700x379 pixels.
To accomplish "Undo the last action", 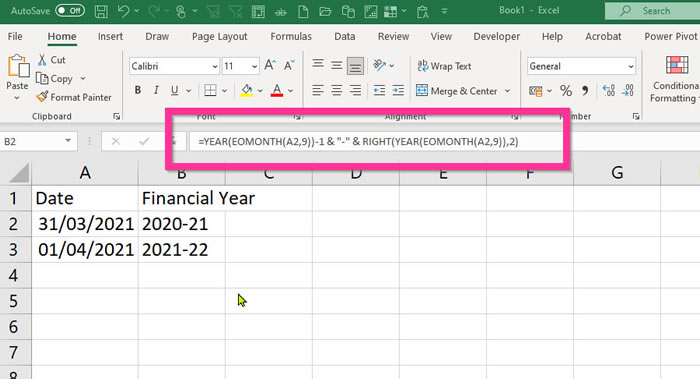I will (x=123, y=11).
